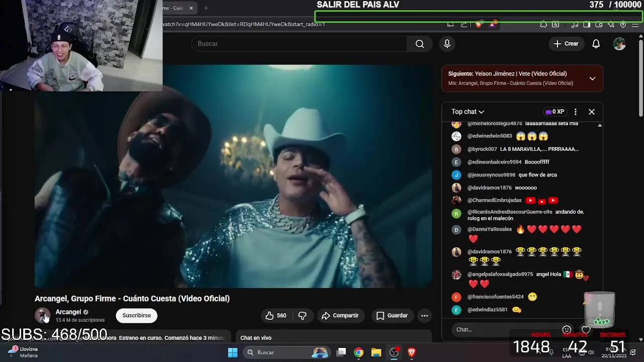Screen dimensions: 644x362
Task: Open a new browser tab
Action: click(206, 8)
